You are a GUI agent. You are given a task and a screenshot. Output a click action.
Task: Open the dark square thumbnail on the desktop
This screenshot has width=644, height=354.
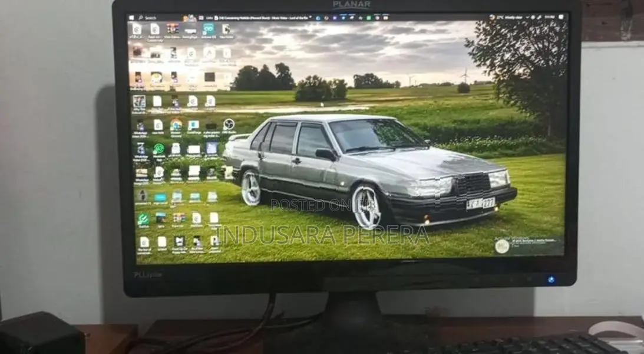[210, 77]
